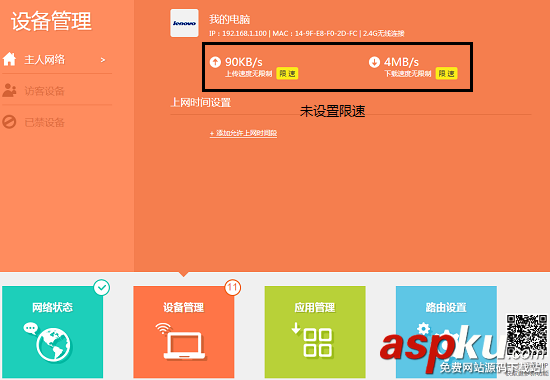Screen dimensions: 550x380
Task: Click the device name 我的电脑
Action: click(229, 19)
